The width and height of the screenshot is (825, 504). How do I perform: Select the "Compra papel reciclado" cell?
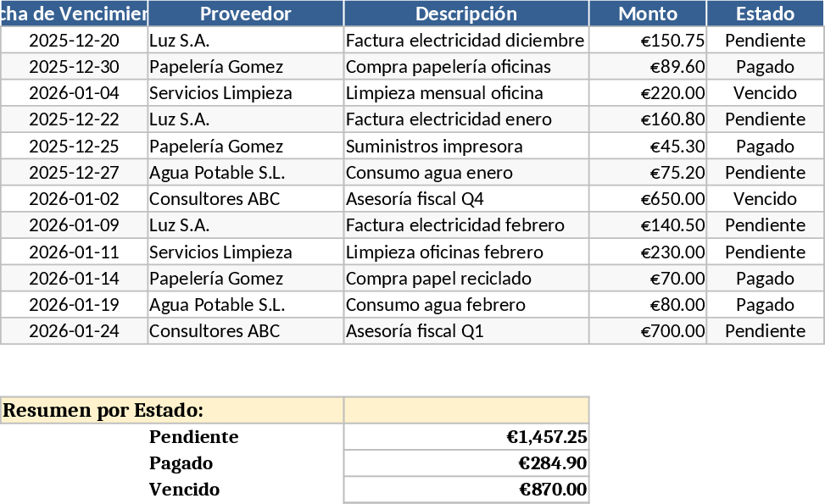pos(465,279)
